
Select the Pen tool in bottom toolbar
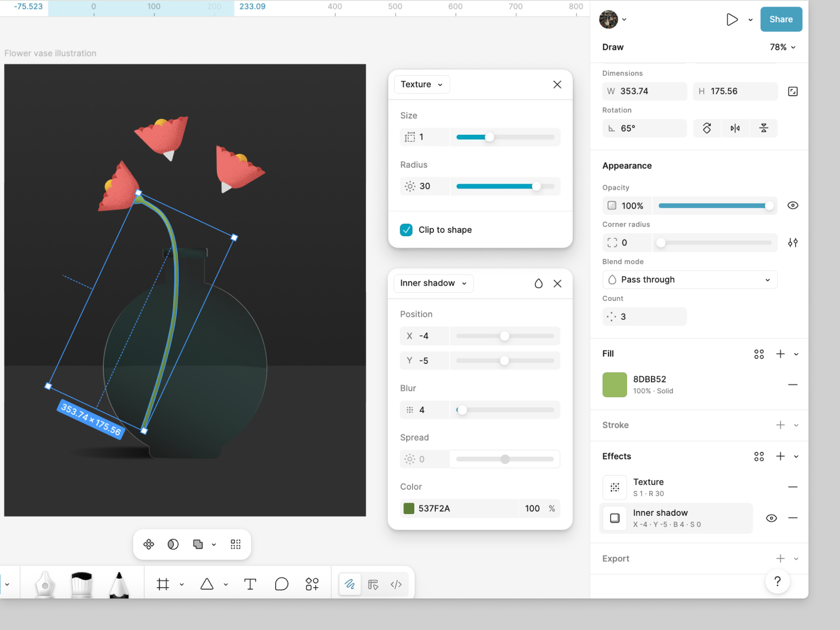45,584
